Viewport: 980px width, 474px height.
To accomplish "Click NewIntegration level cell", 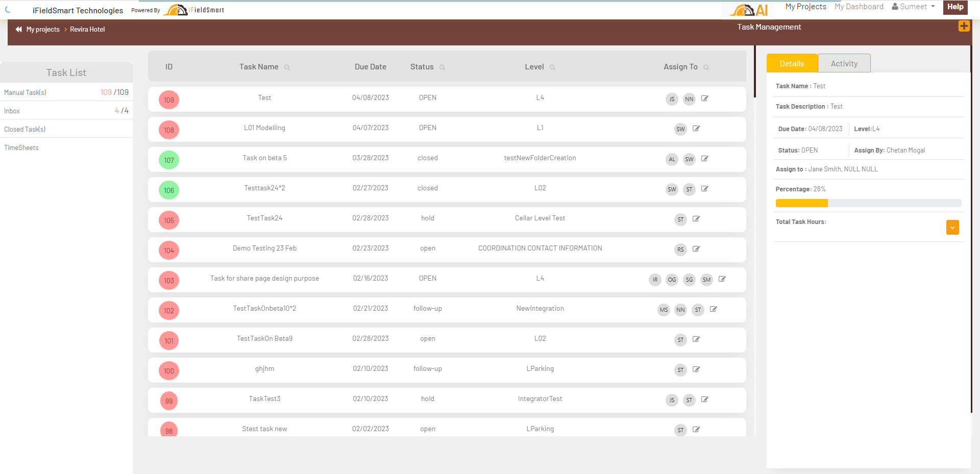I will click(x=540, y=309).
